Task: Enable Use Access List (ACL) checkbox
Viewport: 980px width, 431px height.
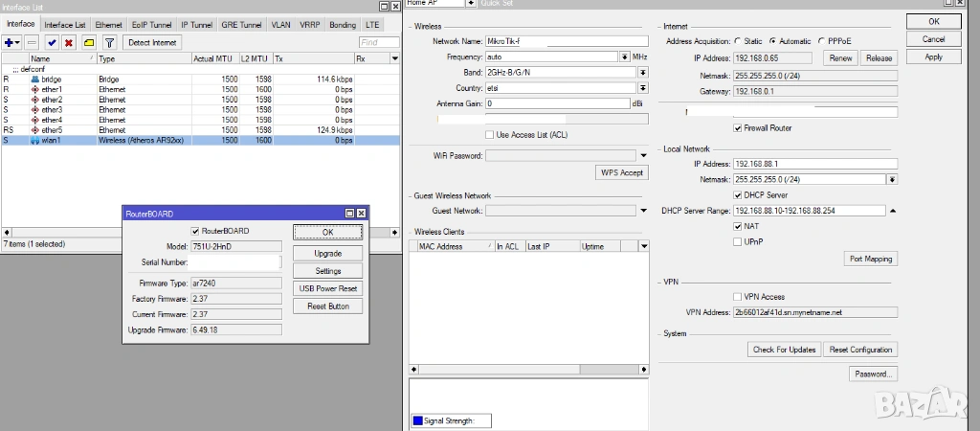Action: [x=491, y=134]
